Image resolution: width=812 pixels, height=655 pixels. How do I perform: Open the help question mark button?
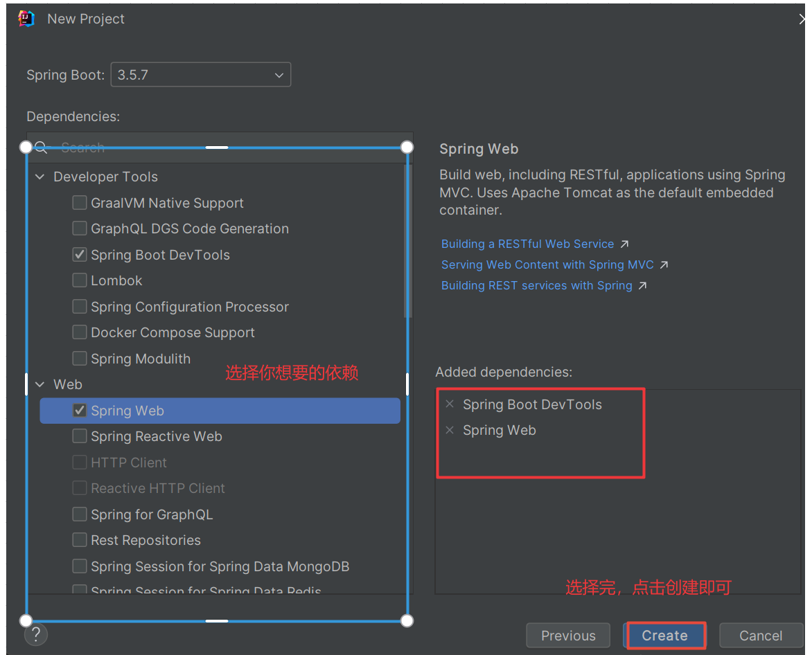pyautogui.click(x=36, y=634)
